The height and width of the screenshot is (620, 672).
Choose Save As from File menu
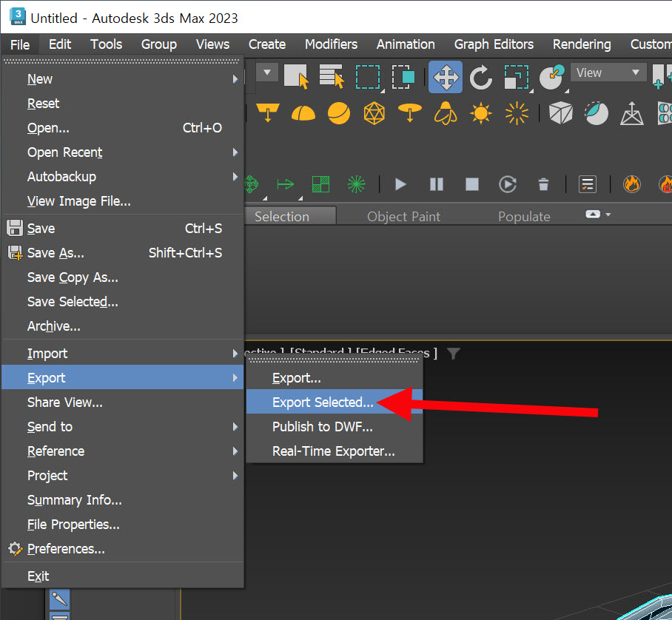coord(123,253)
